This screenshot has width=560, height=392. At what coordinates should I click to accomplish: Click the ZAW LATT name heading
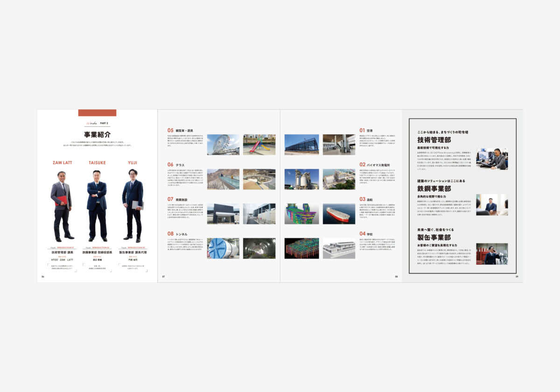coord(62,163)
